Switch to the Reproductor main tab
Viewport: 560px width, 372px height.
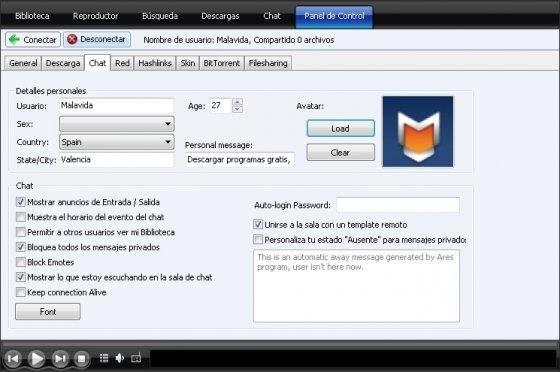(95, 16)
